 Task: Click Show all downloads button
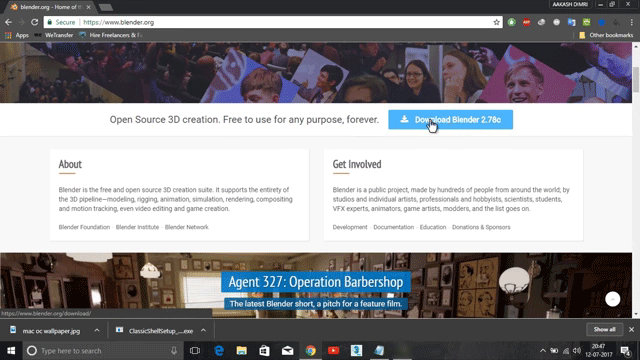pyautogui.click(x=604, y=329)
